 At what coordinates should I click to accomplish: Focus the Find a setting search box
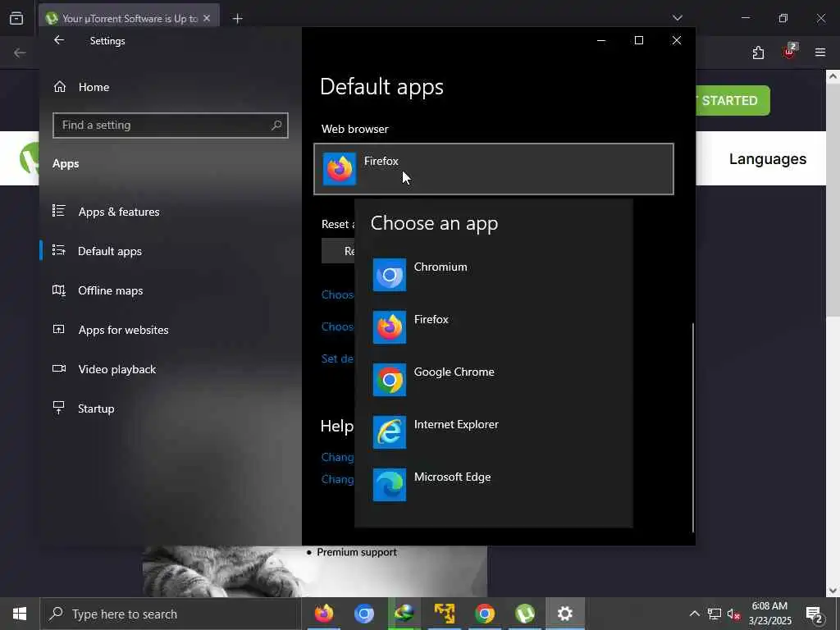[171, 126]
